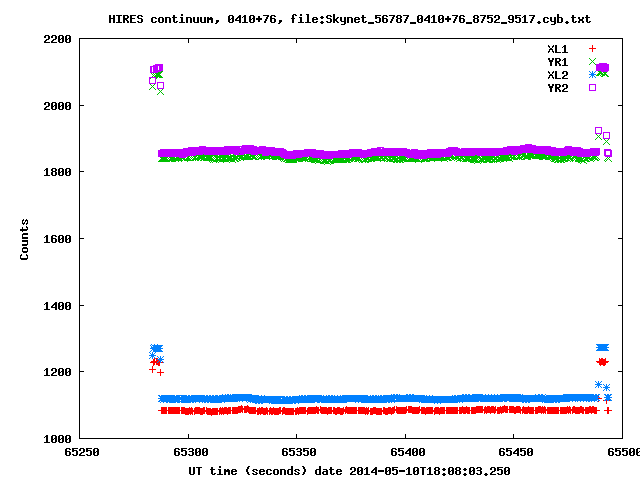Click the 65350 x-axis tick label

(x=299, y=452)
